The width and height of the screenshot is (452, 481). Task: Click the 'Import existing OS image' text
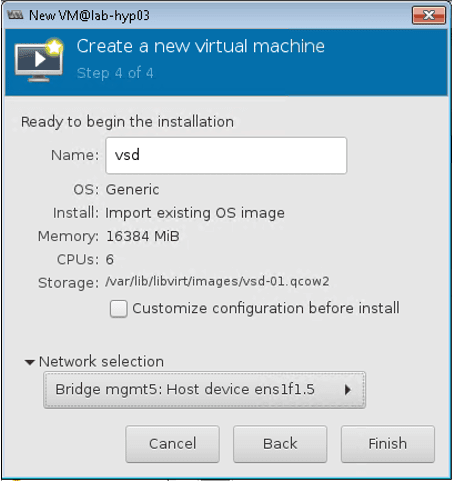point(195,213)
